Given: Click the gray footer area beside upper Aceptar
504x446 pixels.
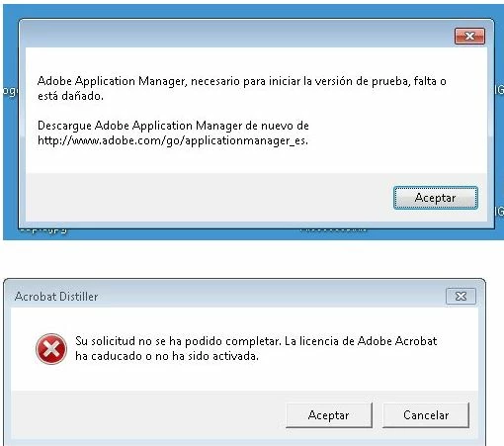Looking at the screenshot, I should tap(210, 197).
